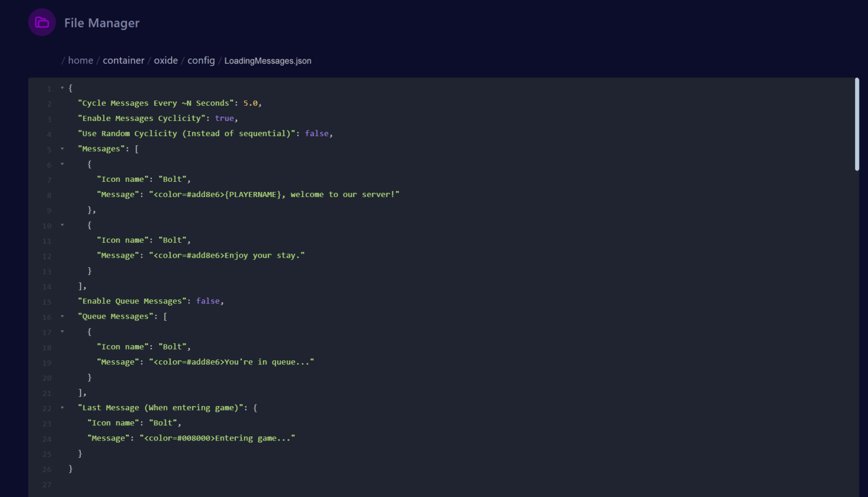Click the "Bolt" icon name value on line 7
Screen dimensions: 868x497
tap(172, 180)
